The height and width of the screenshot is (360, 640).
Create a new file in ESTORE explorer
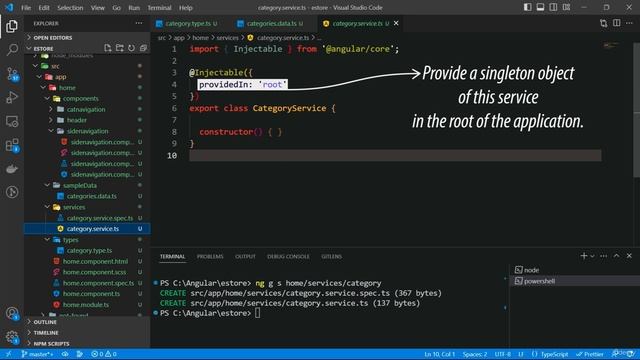pos(107,48)
